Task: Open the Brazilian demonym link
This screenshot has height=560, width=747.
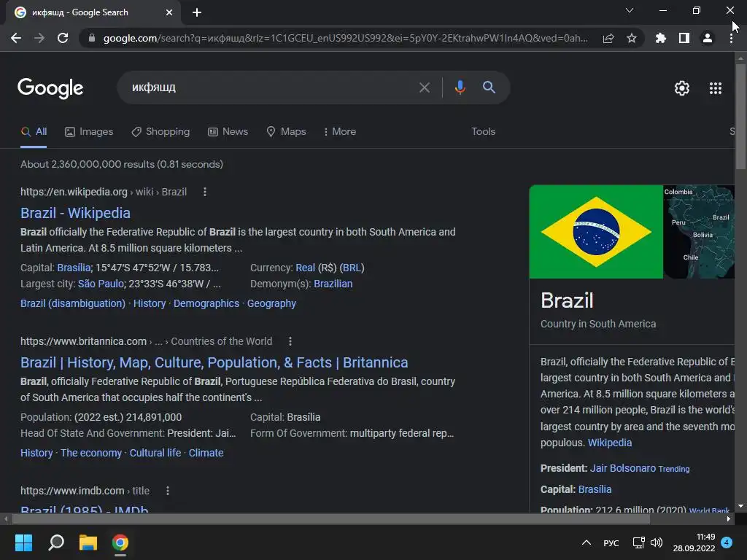Action: [x=333, y=284]
